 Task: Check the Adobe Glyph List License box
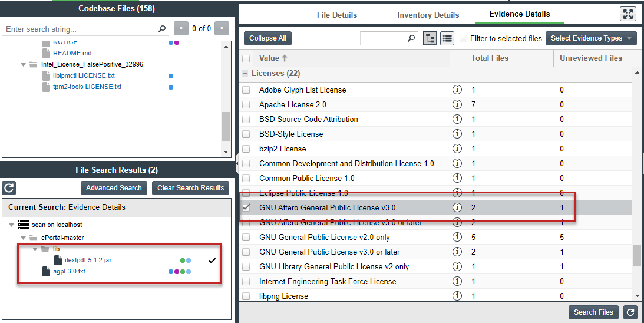pos(246,90)
